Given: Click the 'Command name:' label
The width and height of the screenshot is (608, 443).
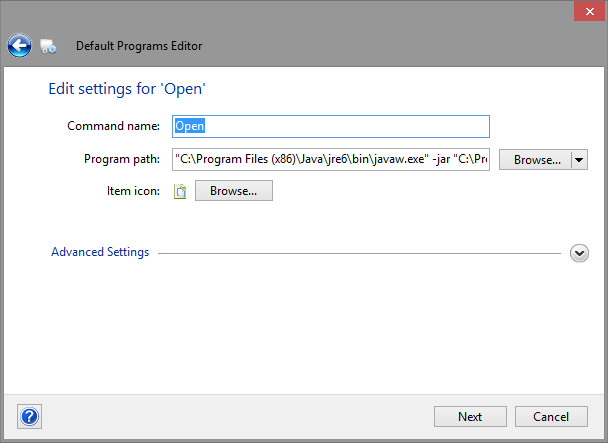Looking at the screenshot, I should coord(113,126).
